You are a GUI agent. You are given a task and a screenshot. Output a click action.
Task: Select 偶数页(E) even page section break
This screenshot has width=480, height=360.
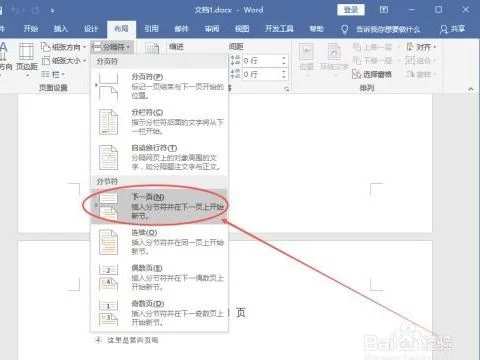160,277
